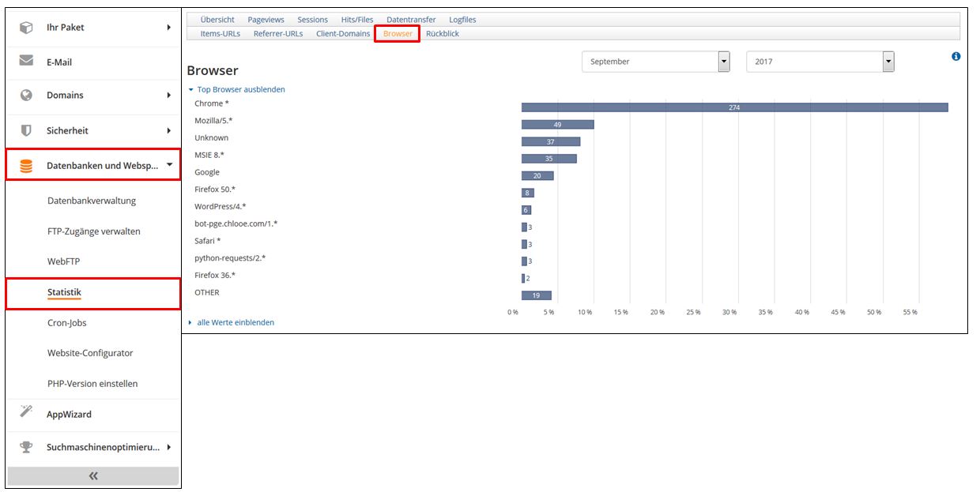The height and width of the screenshot is (492, 980).
Task: Collapse the sidebar with double-arrow button
Action: pos(93,475)
